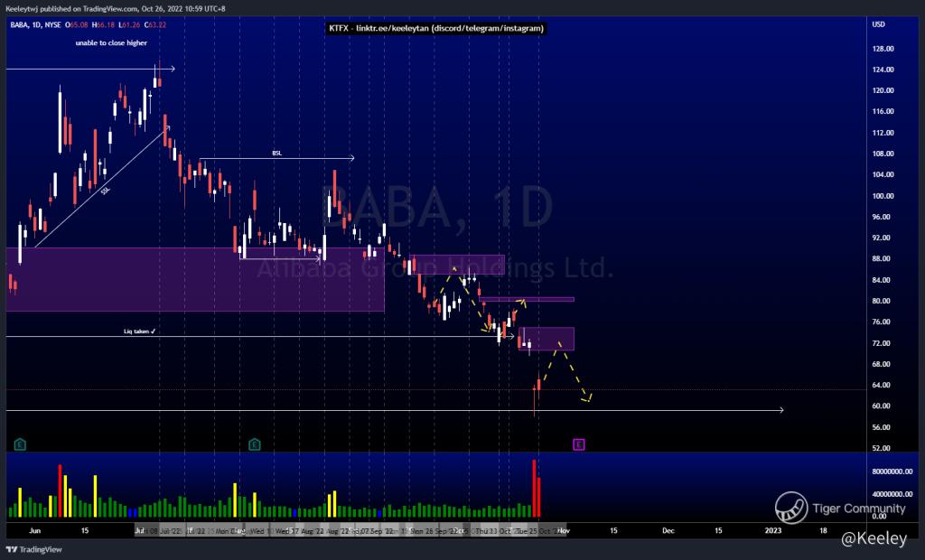Click the 76.00 price axis label
The width and height of the screenshot is (925, 560).
click(882, 322)
